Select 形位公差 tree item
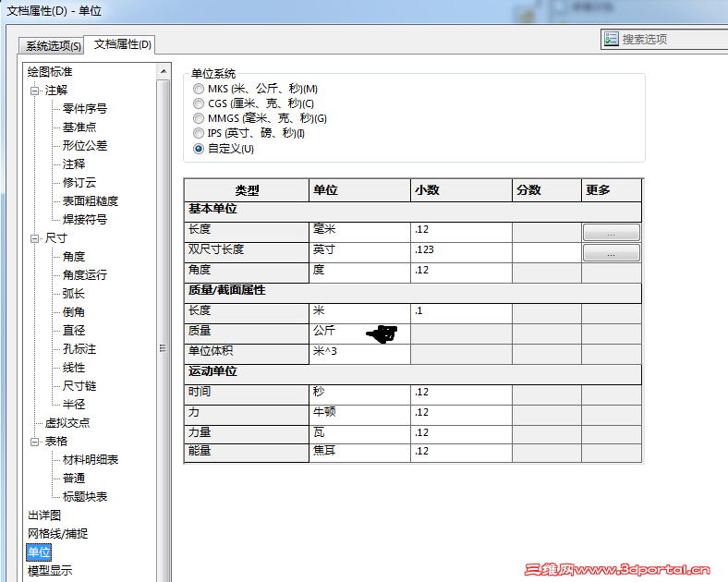 click(x=85, y=146)
